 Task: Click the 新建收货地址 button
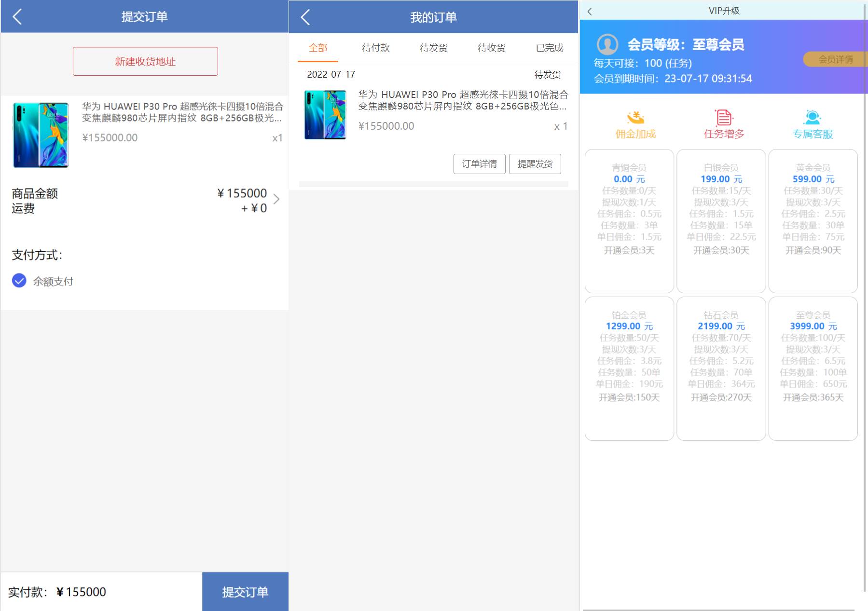point(145,61)
